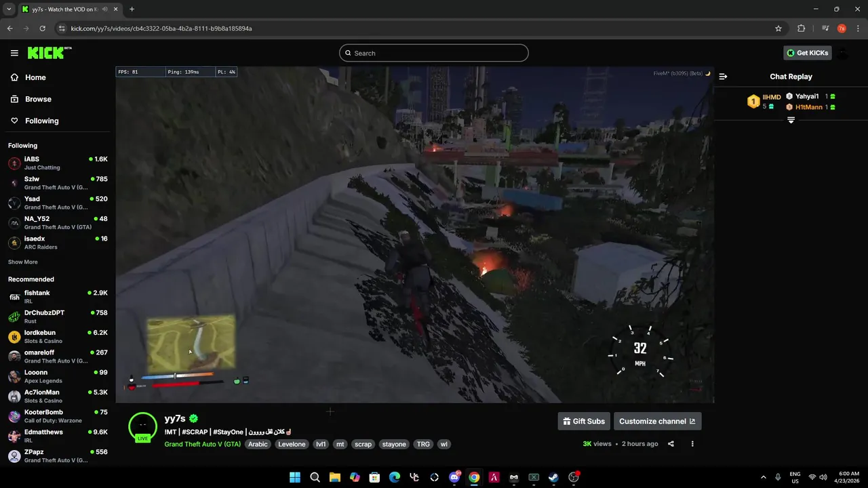Screen dimensions: 868x488
Task: View site information icon in address bar
Action: pyautogui.click(x=62, y=28)
